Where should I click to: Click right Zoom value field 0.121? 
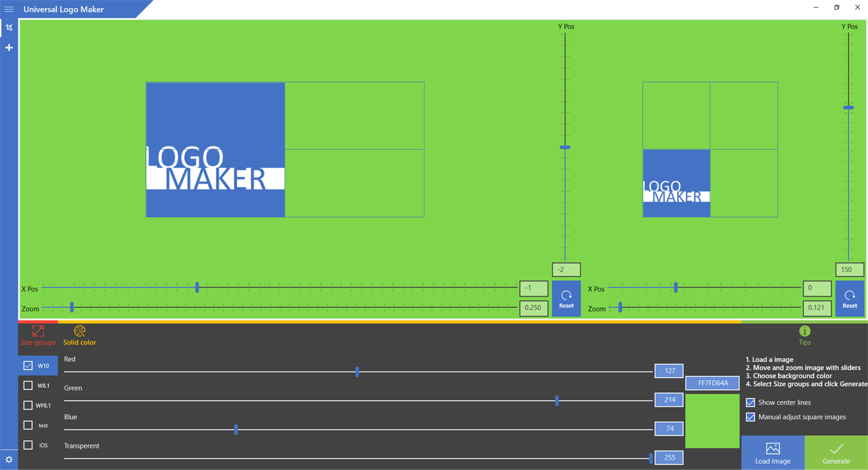(817, 308)
